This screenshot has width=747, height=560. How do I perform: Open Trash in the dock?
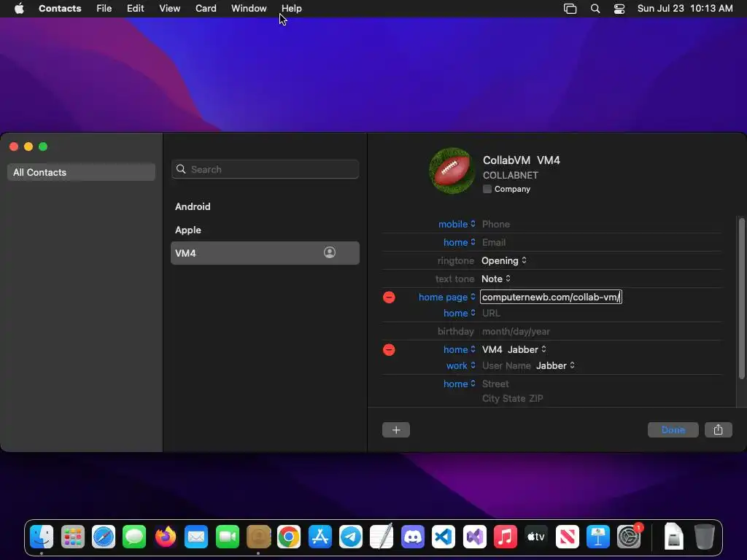coord(704,537)
